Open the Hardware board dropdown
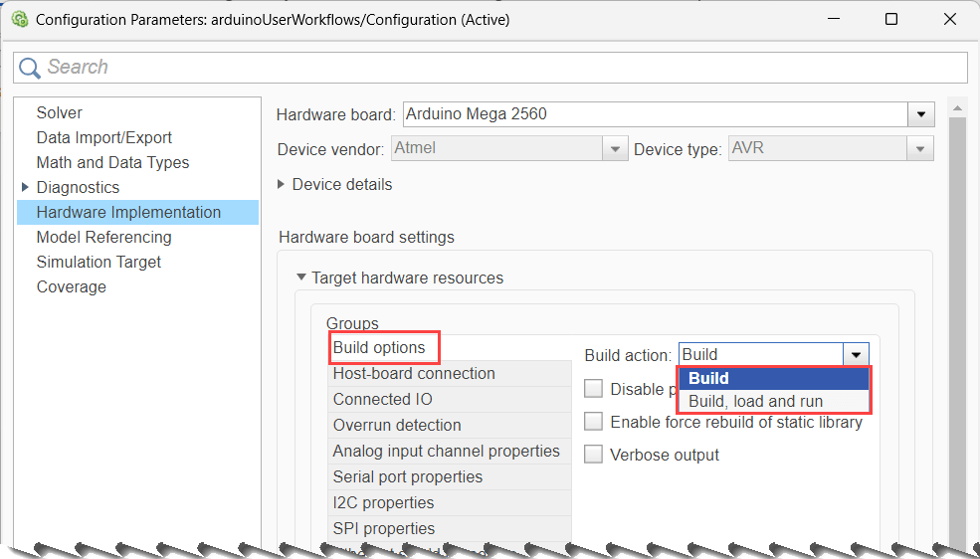The image size is (980, 559). point(922,114)
